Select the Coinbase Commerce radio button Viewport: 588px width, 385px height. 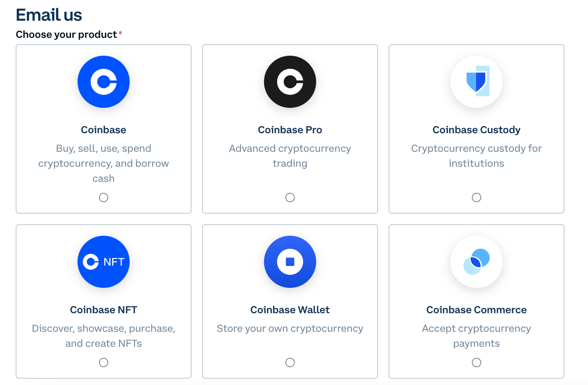click(477, 362)
